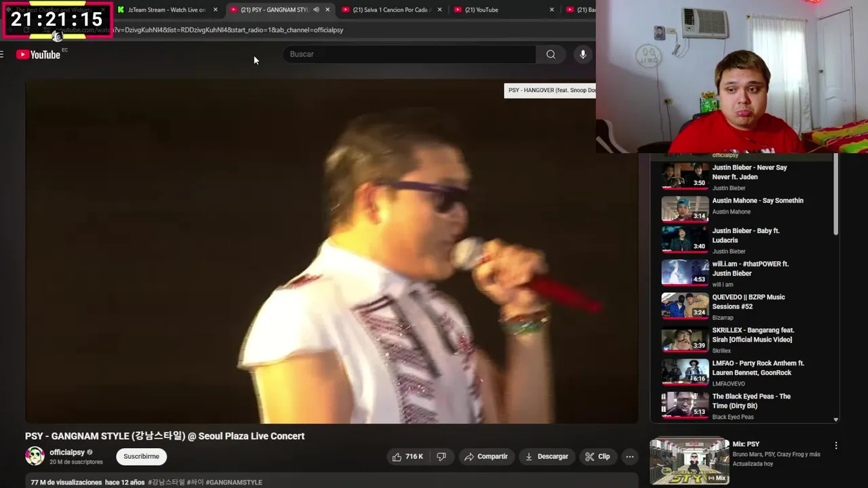
Task: Click the search magnifier button
Action: (551, 54)
